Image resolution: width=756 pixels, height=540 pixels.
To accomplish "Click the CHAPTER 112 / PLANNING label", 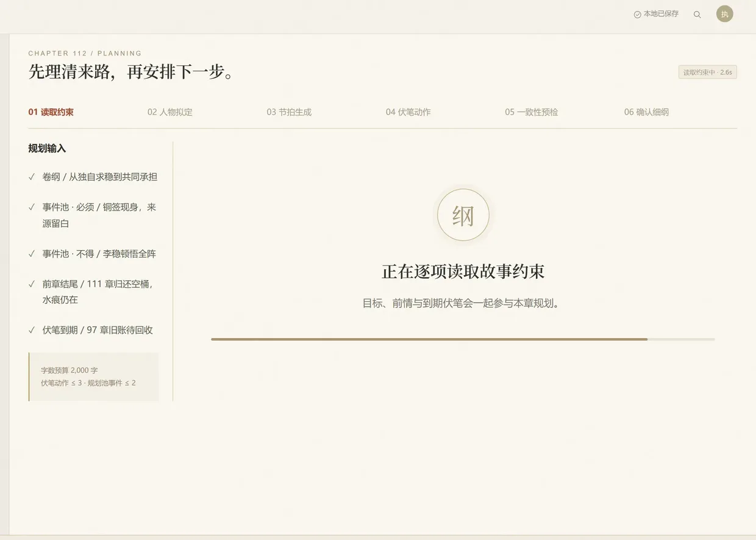I will pyautogui.click(x=85, y=53).
